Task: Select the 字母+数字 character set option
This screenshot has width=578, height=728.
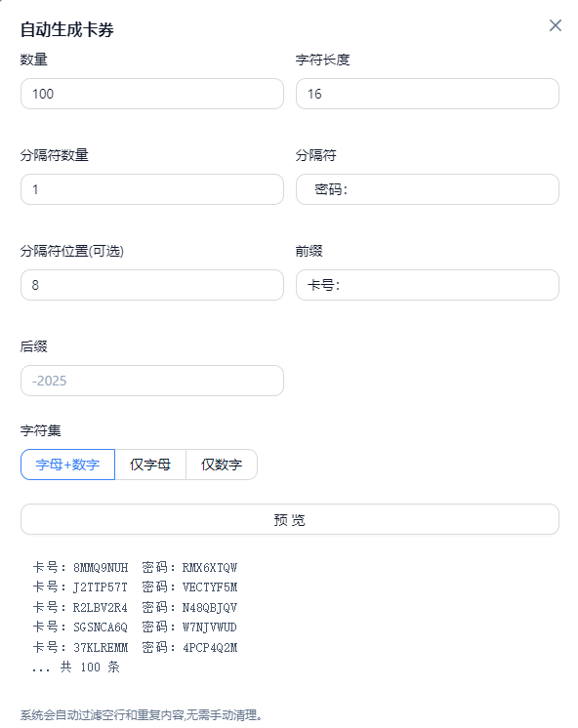Action: tap(67, 465)
